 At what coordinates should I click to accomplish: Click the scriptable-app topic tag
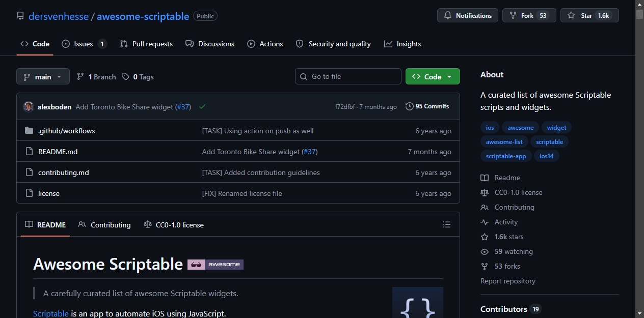506,156
